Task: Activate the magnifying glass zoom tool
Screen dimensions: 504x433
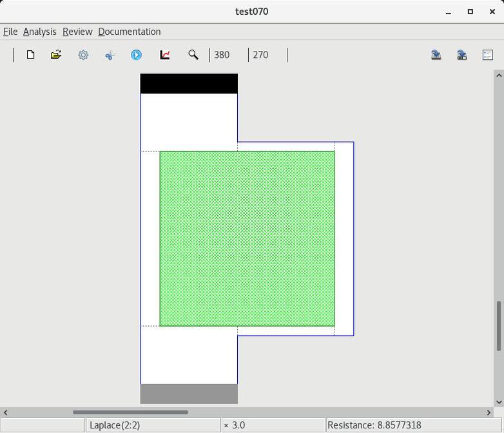Action: [x=193, y=55]
